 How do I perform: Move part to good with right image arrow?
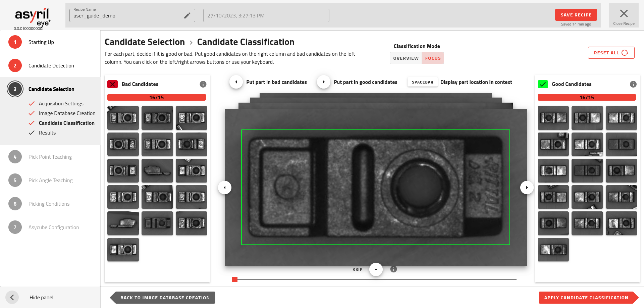pyautogui.click(x=527, y=188)
